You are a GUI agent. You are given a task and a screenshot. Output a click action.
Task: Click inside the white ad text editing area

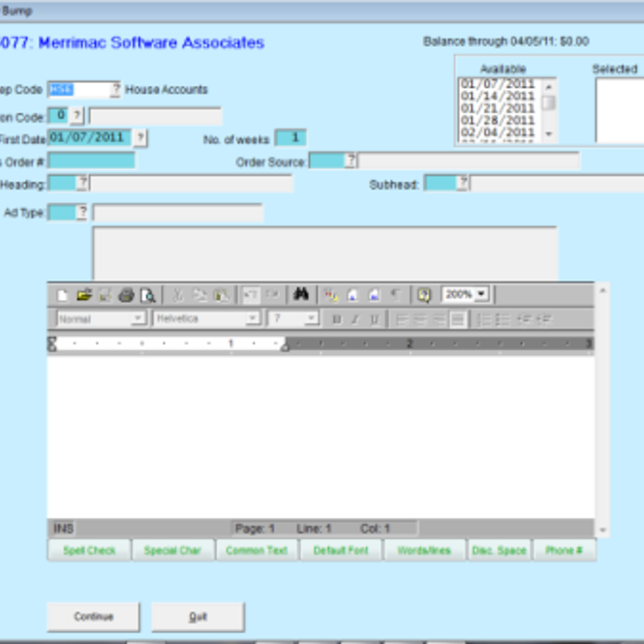point(321,437)
